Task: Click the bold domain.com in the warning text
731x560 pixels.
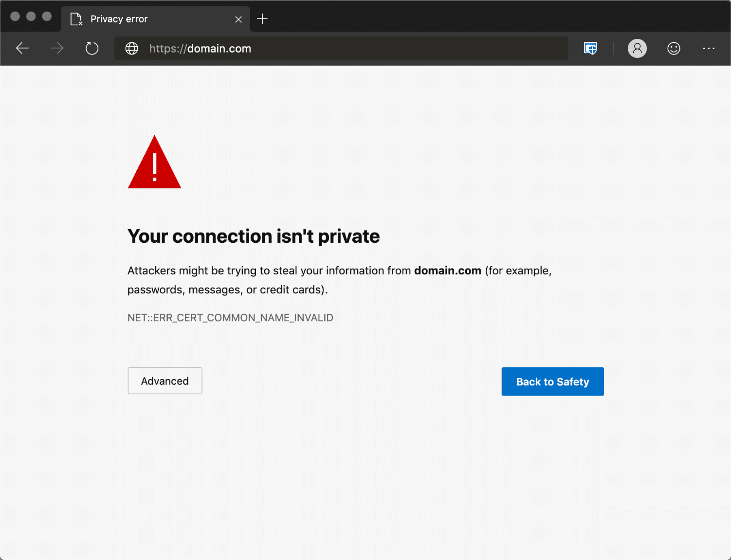Action: [447, 271]
